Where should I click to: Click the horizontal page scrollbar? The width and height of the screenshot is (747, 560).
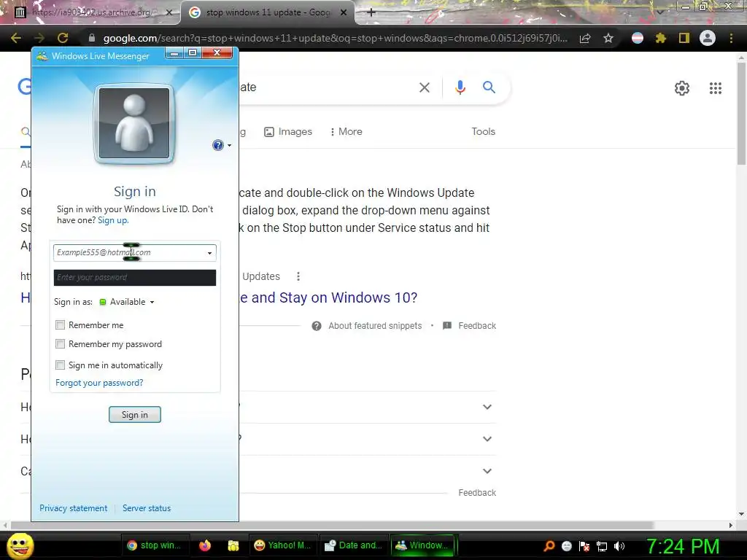[x=332, y=525]
